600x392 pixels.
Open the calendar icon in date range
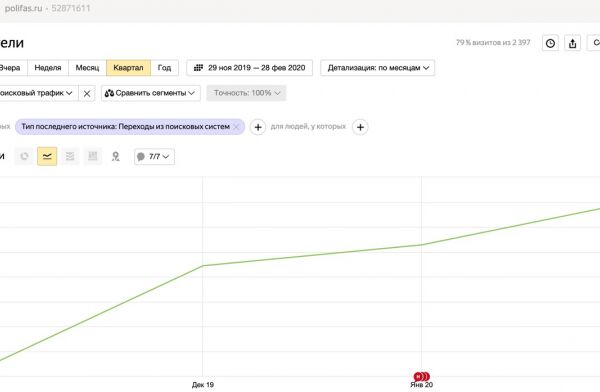(198, 68)
